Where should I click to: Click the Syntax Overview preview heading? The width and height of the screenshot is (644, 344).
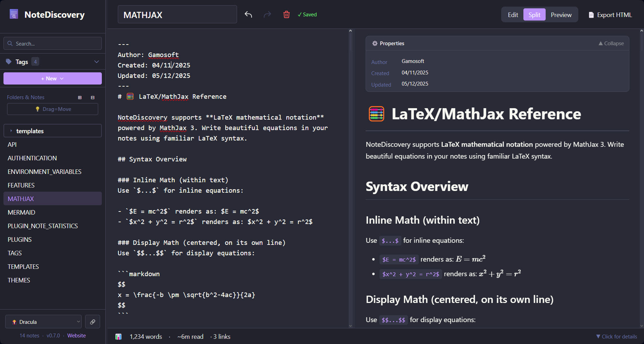(417, 187)
